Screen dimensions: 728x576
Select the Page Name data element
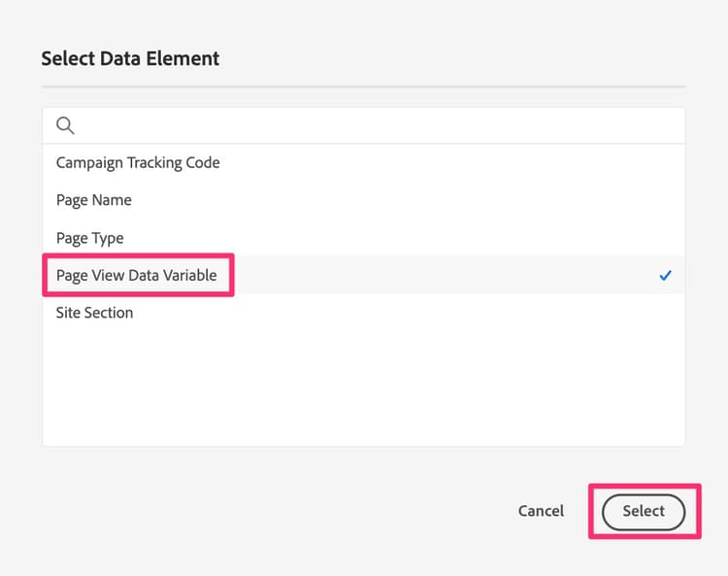click(94, 200)
